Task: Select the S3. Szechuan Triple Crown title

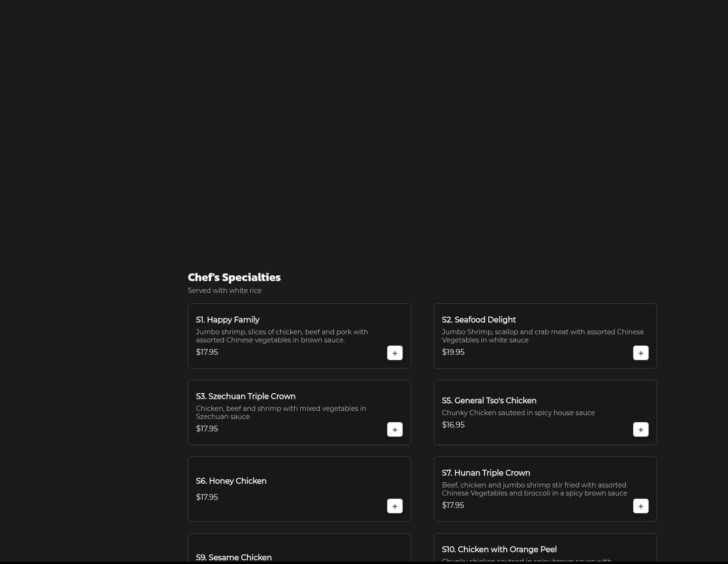Action: (x=246, y=397)
